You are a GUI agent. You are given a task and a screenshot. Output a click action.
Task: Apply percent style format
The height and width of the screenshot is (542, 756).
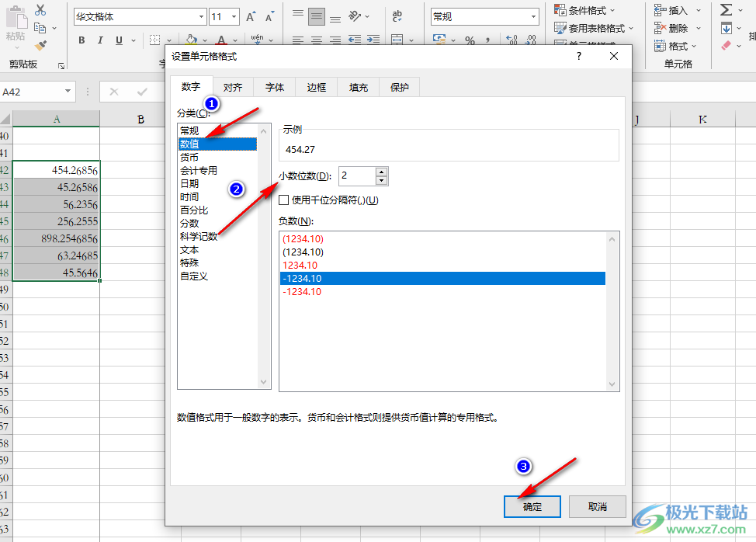[470, 40]
